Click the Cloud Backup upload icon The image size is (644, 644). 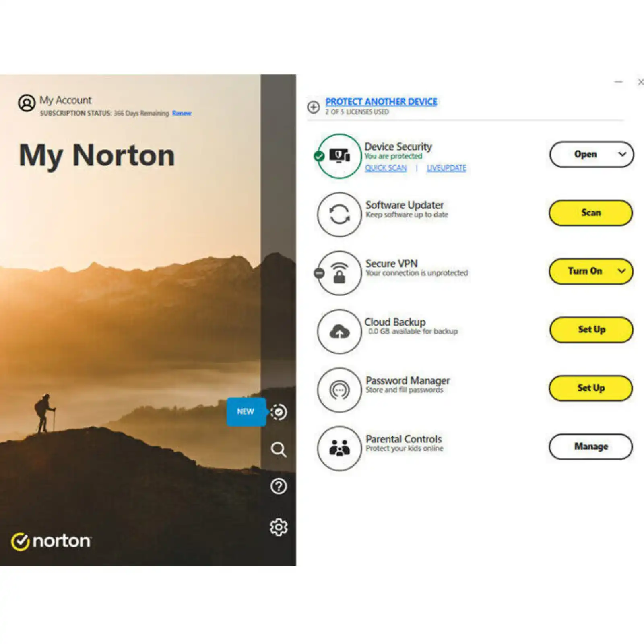coord(339,332)
